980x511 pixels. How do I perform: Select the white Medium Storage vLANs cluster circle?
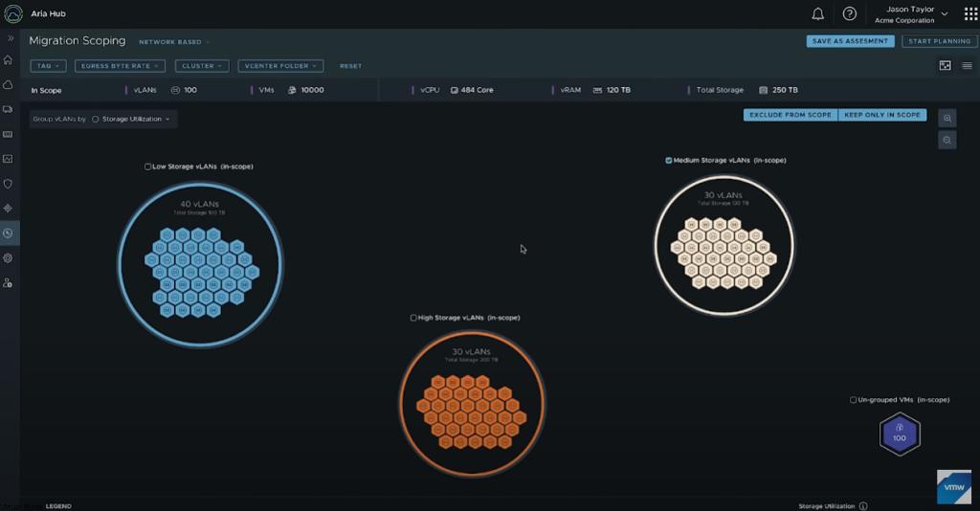(x=724, y=246)
